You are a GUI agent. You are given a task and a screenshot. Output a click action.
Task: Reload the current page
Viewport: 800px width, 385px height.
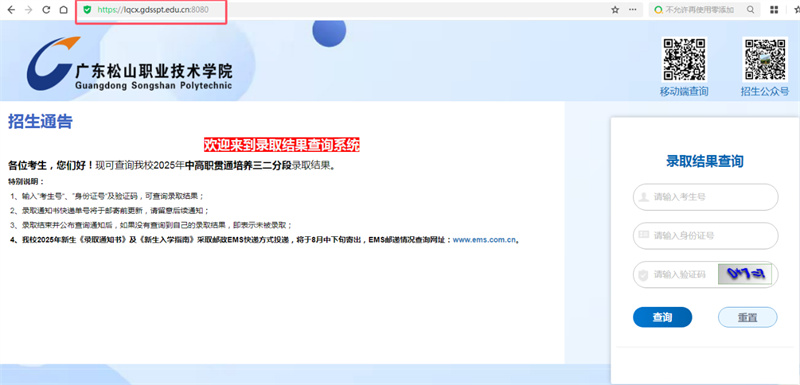(x=46, y=10)
